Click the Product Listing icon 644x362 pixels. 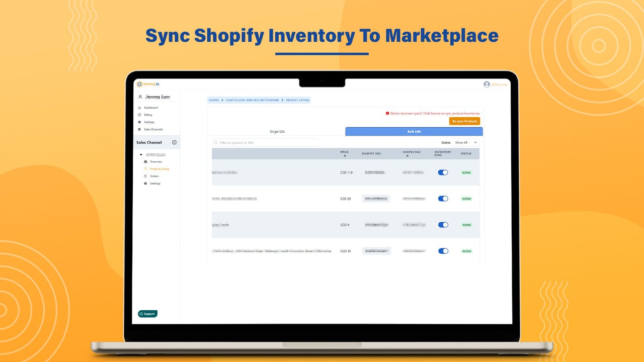coord(145,169)
